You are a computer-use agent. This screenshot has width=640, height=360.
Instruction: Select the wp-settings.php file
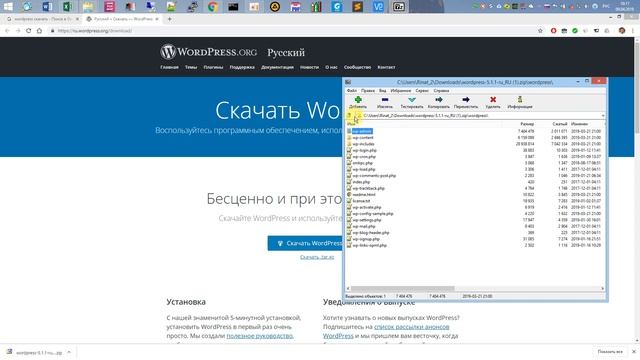pos(367,220)
